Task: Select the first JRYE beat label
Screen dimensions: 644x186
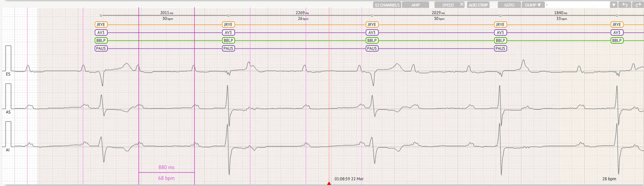Action: click(x=101, y=25)
